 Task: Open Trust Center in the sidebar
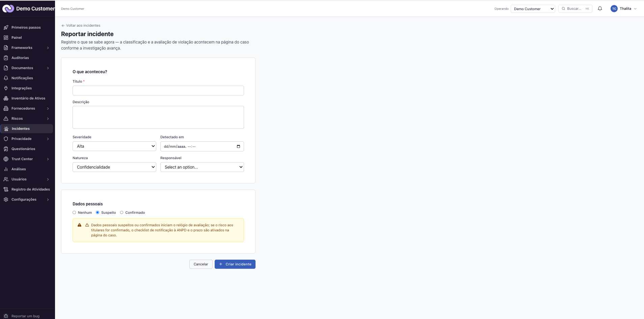click(x=27, y=159)
